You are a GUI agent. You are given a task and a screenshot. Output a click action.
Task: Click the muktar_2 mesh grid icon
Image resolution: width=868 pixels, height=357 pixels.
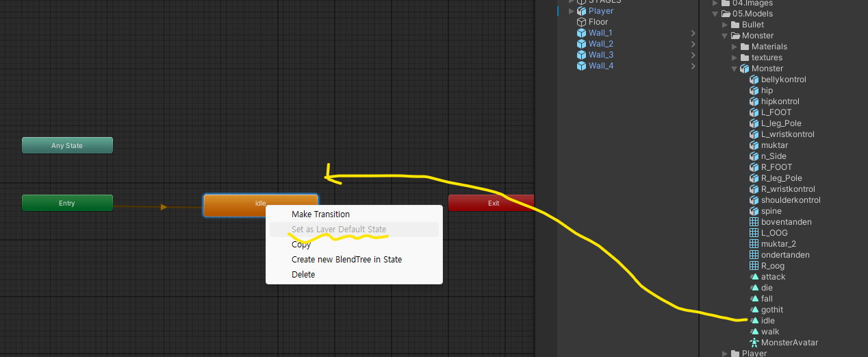point(754,244)
